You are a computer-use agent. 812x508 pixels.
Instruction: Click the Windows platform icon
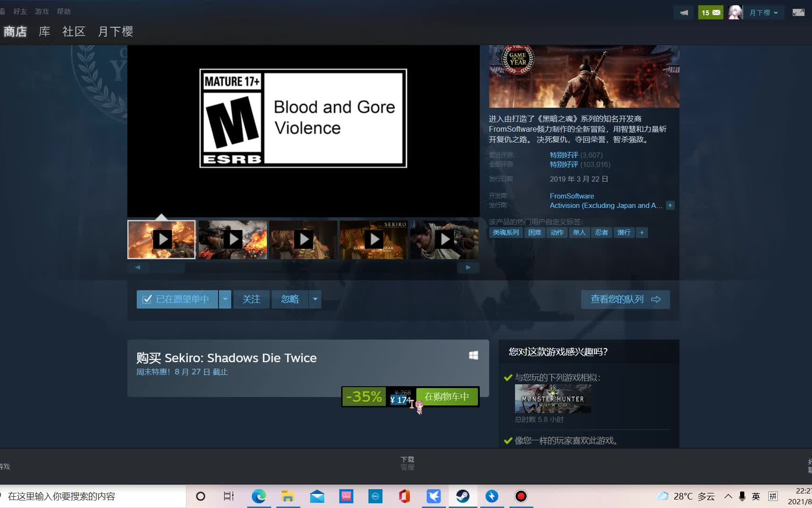[x=474, y=355]
